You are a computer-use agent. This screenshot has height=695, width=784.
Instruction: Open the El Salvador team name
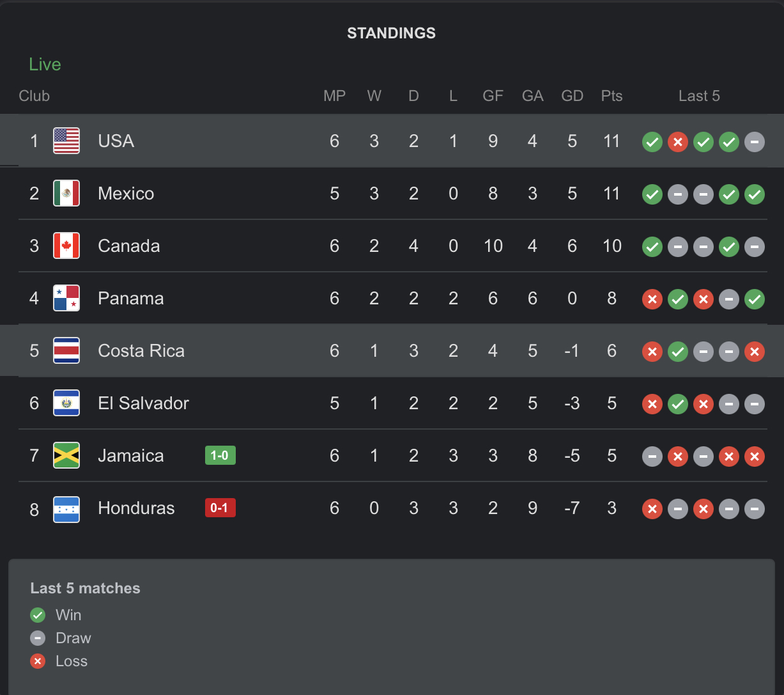(143, 403)
